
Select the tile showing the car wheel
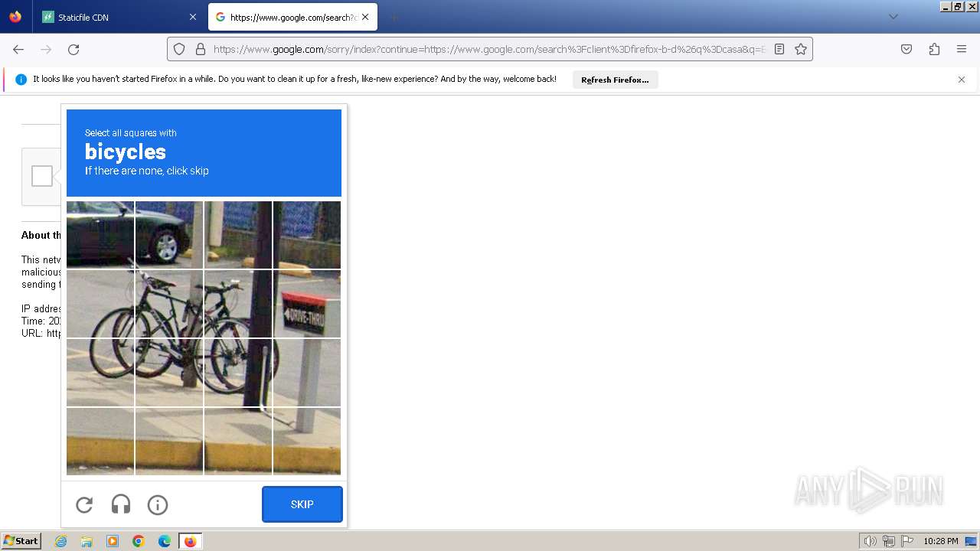(x=169, y=235)
